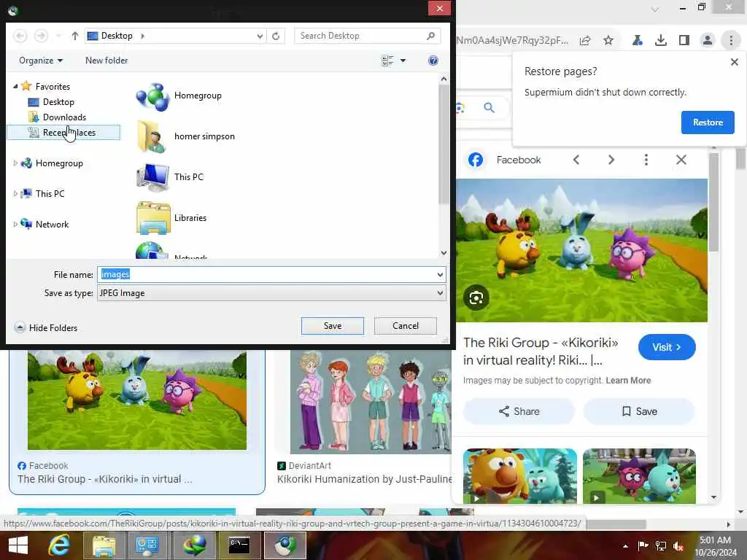Save the image to collections
Viewport: 747px width, 560px height.
639,411
